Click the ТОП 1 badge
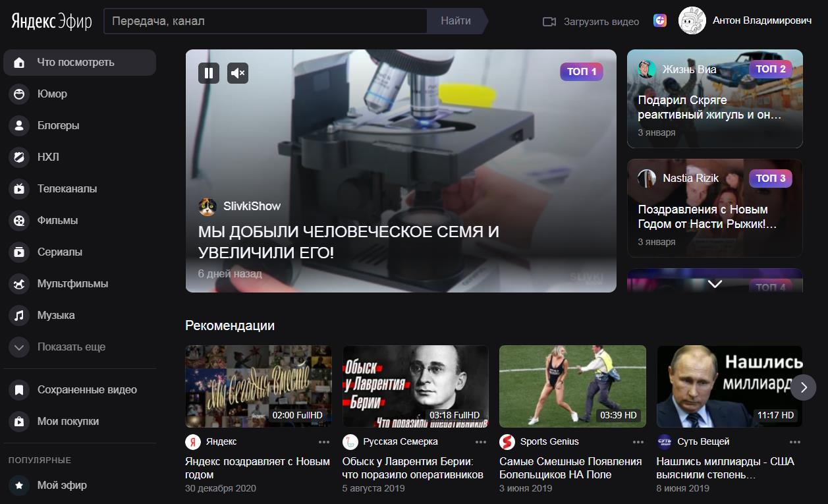The height and width of the screenshot is (504, 828). point(582,72)
